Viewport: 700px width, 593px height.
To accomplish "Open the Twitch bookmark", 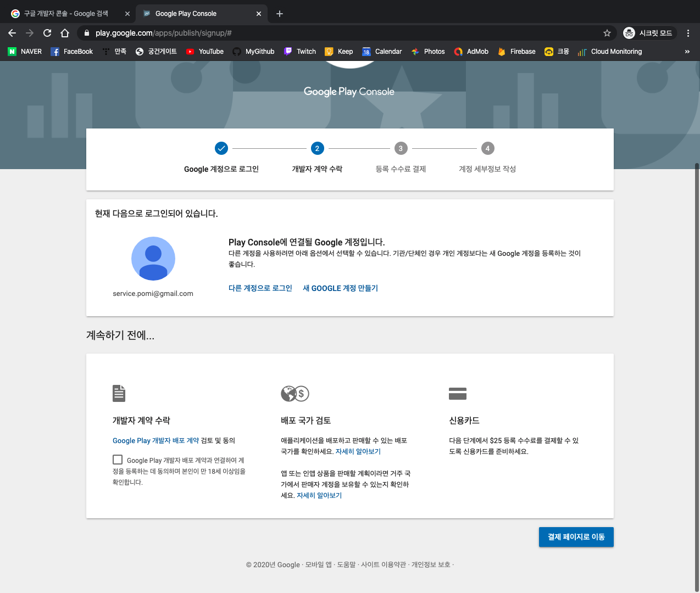I will 300,52.
